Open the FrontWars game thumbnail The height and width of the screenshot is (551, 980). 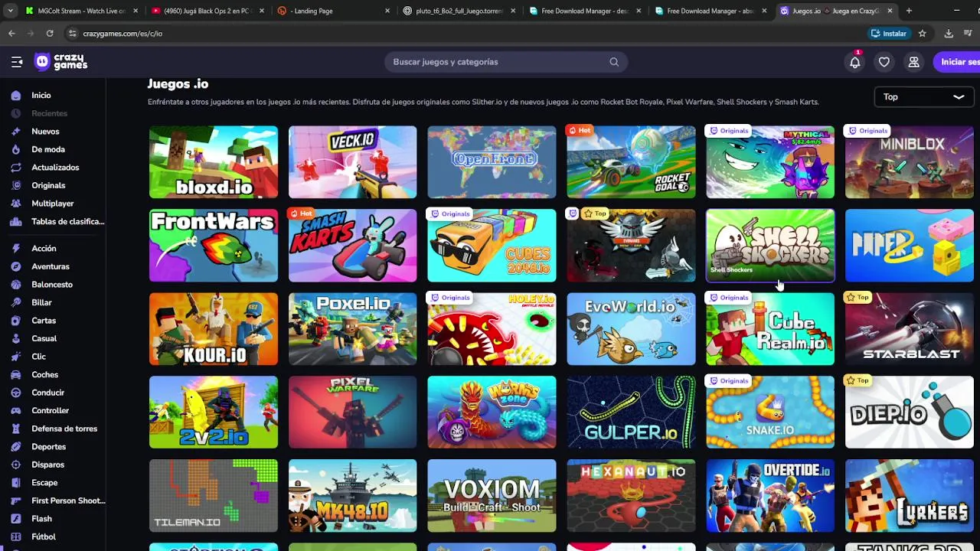point(214,246)
